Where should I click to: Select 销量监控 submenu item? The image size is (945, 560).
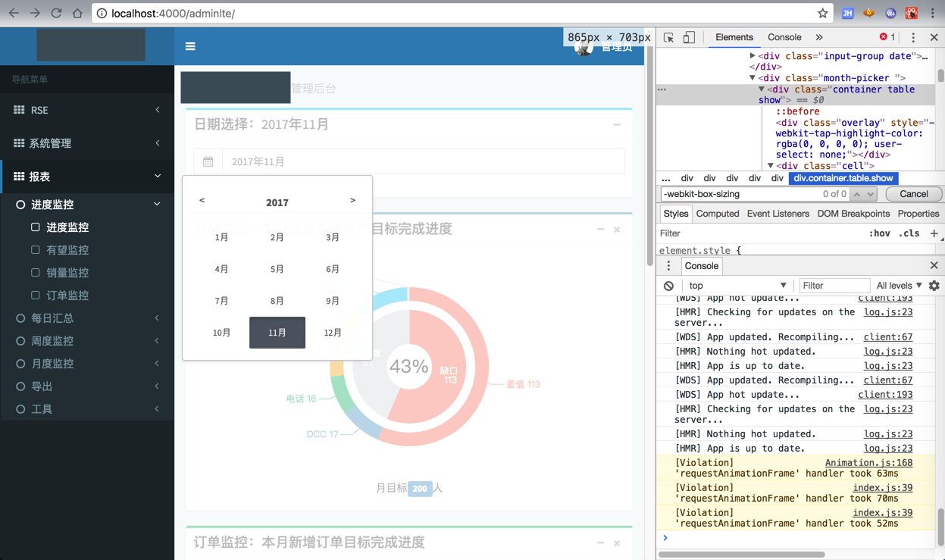tap(67, 273)
